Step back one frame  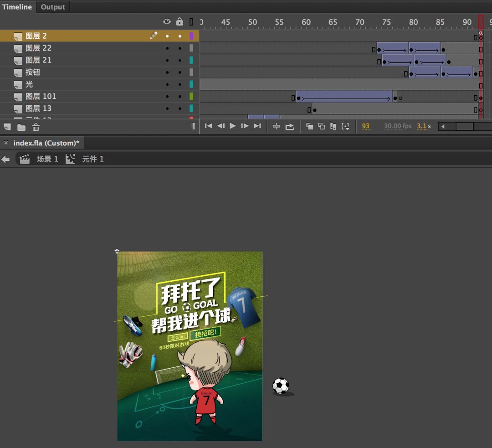coord(221,126)
